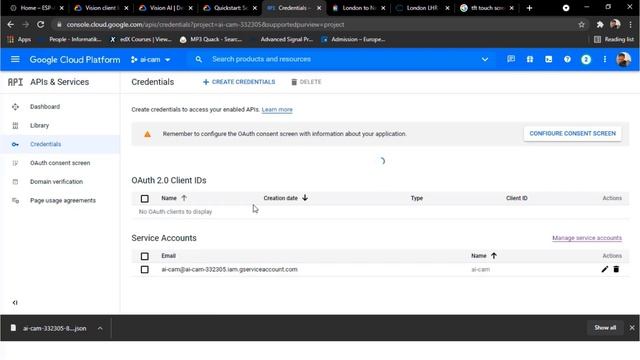
Task: Open the Apps bookmark shortcut
Action: [x=19, y=40]
